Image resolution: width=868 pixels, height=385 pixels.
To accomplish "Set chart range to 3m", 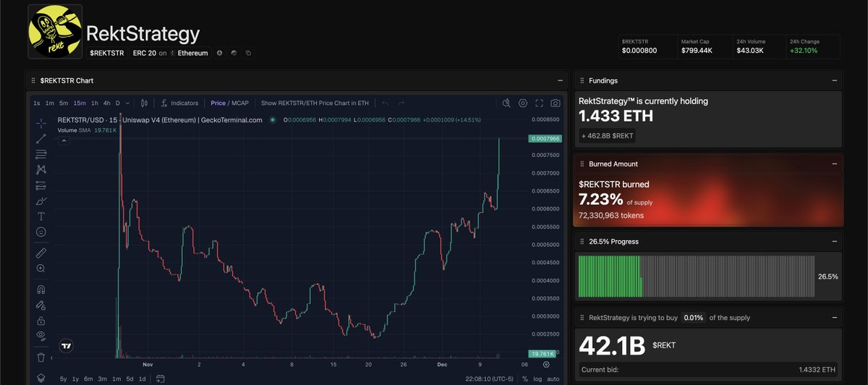I will coord(102,378).
